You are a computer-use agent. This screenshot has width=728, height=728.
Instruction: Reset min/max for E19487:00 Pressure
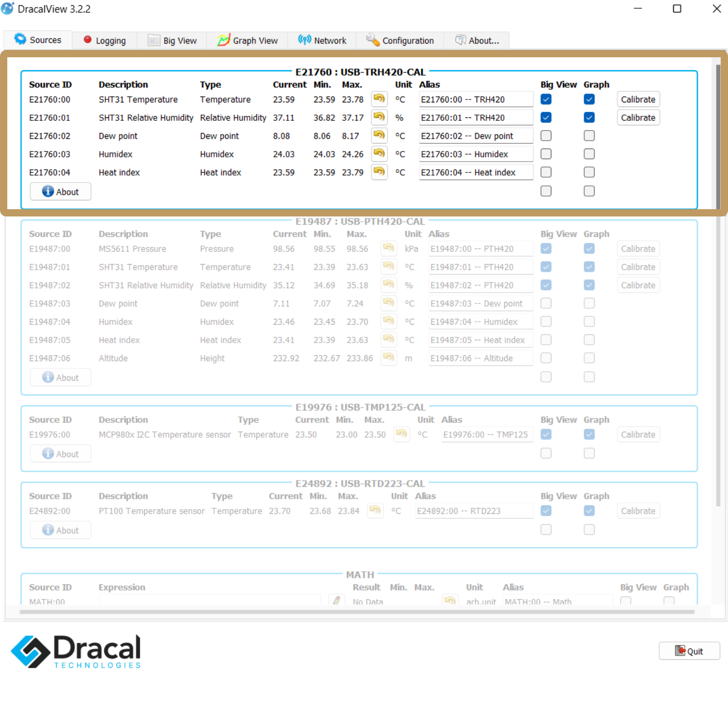click(x=388, y=248)
